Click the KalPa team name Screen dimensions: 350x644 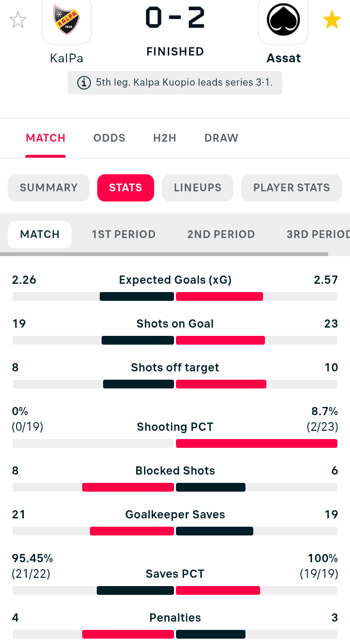point(67,58)
